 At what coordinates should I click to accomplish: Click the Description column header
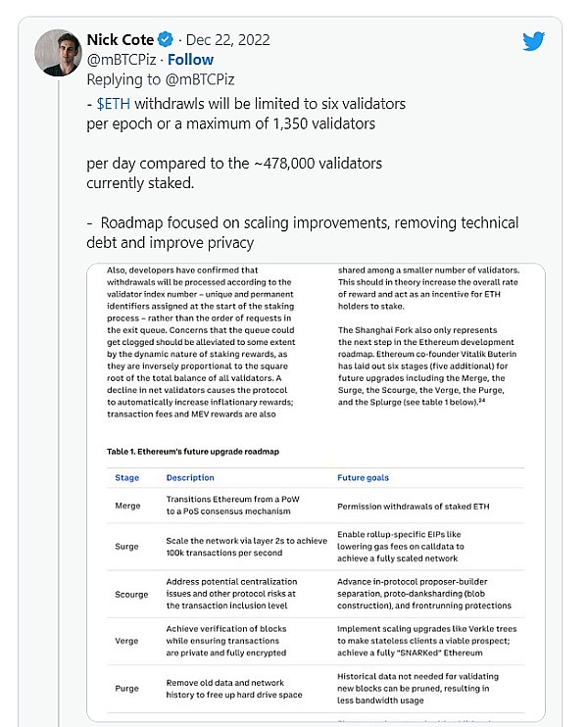tap(190, 478)
